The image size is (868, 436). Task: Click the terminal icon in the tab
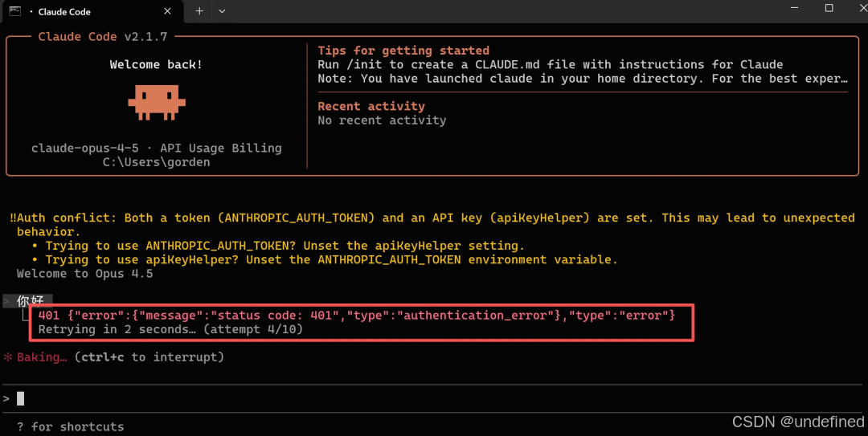15,11
